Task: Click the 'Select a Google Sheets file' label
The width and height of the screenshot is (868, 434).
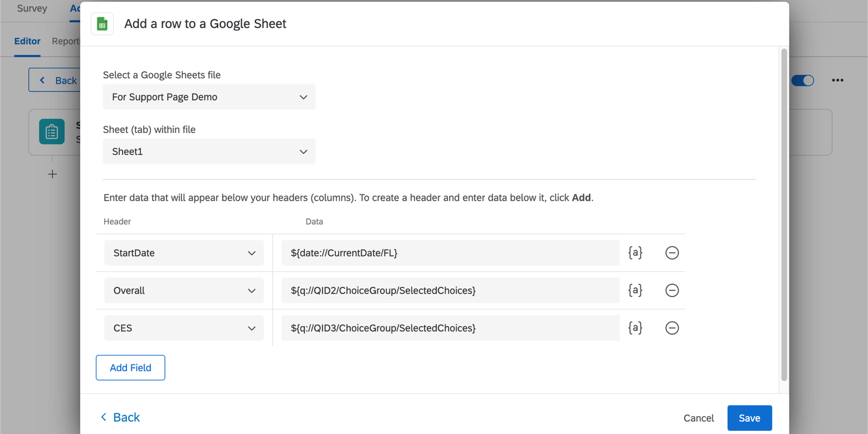Action: (162, 75)
